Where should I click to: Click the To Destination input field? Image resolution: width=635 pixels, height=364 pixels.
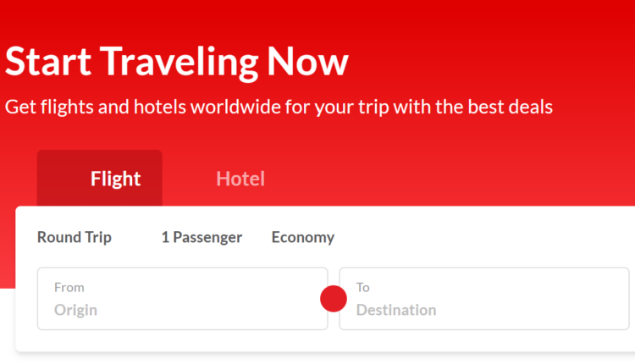pos(484,299)
